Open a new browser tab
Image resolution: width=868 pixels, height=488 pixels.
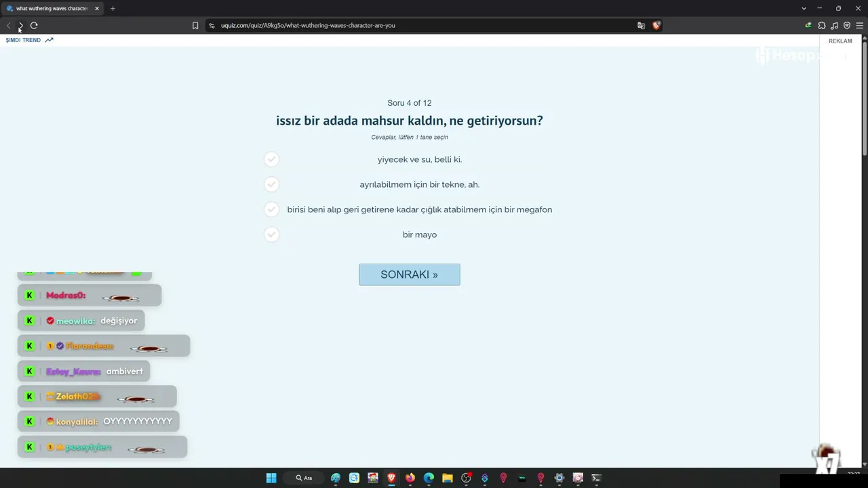[x=113, y=8]
